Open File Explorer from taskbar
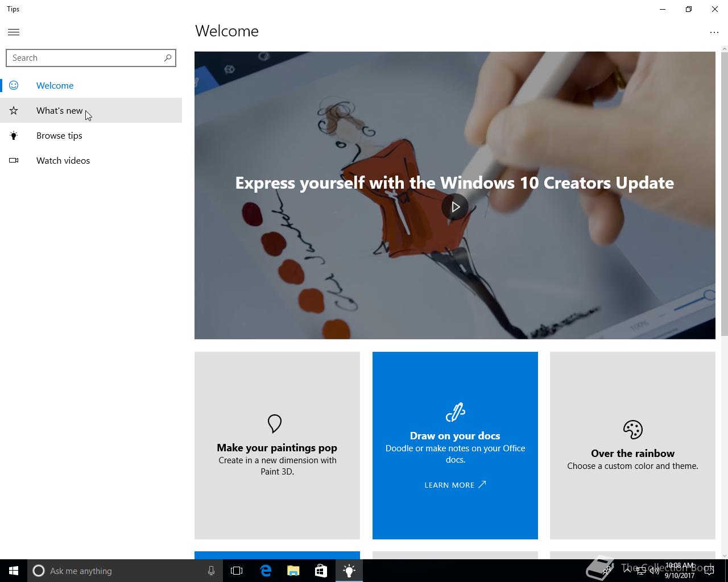This screenshot has height=582, width=728. tap(293, 571)
